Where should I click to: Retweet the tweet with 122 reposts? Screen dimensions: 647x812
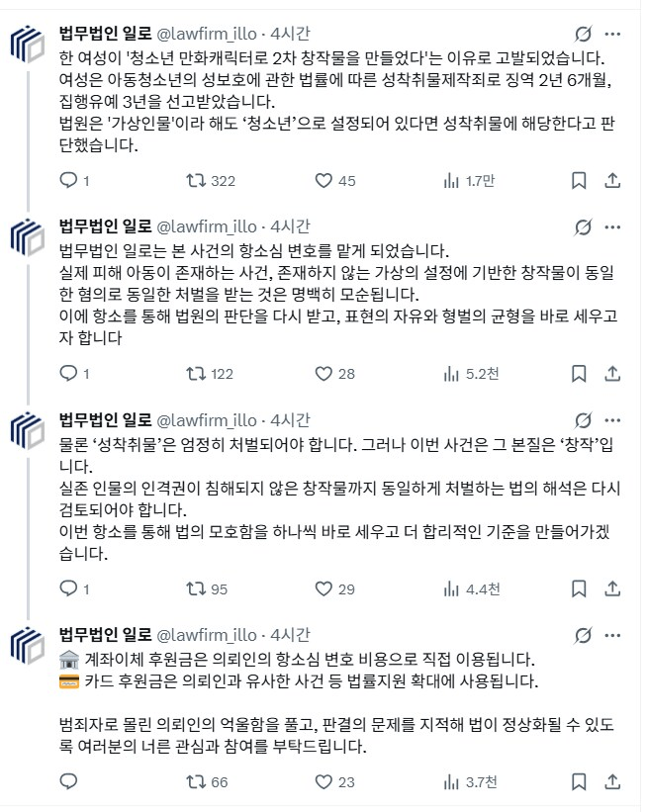[197, 373]
